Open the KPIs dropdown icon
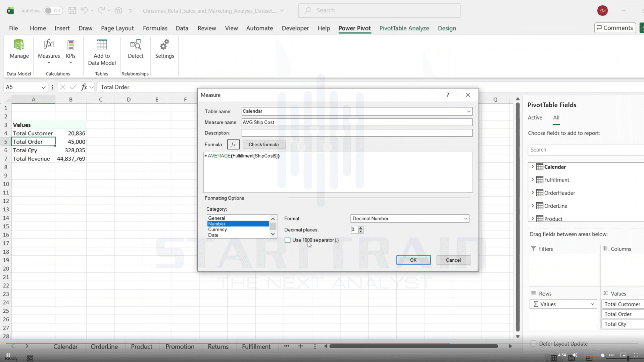 point(70,51)
